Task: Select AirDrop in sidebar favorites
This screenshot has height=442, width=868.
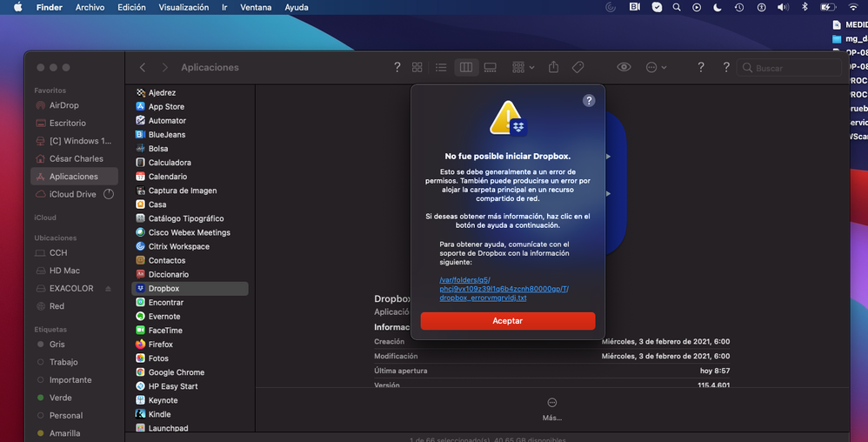Action: coord(74,105)
